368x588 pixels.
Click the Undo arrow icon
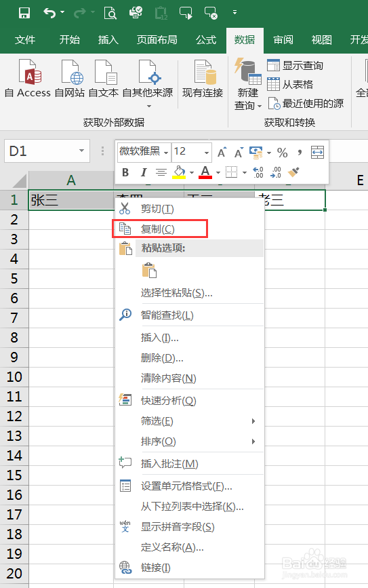pyautogui.click(x=49, y=13)
